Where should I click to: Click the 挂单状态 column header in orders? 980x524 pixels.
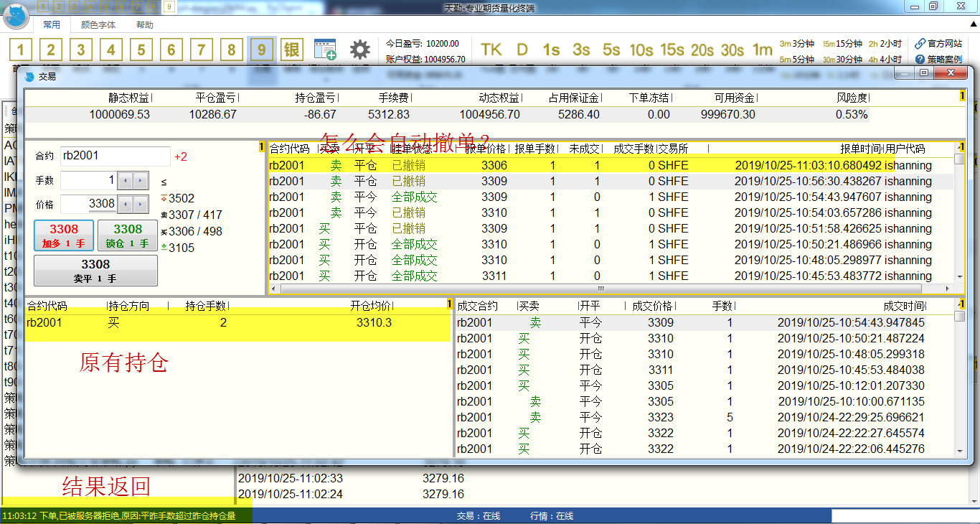pyautogui.click(x=412, y=149)
